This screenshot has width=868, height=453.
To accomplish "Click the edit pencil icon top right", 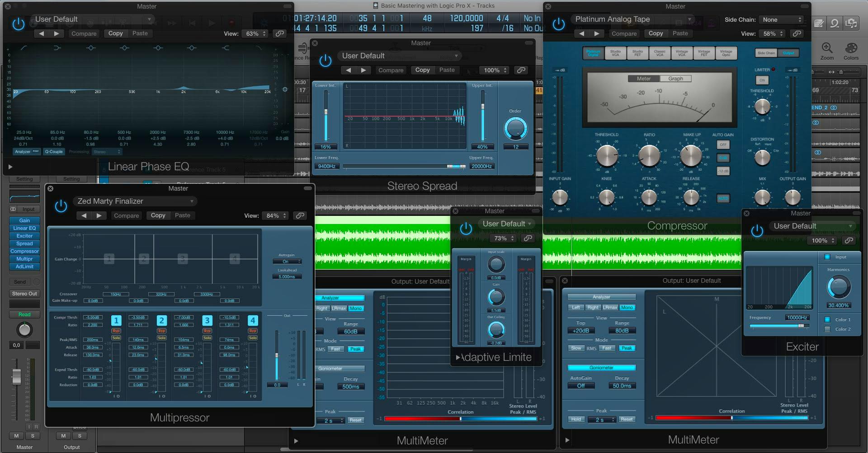I will pyautogui.click(x=819, y=23).
